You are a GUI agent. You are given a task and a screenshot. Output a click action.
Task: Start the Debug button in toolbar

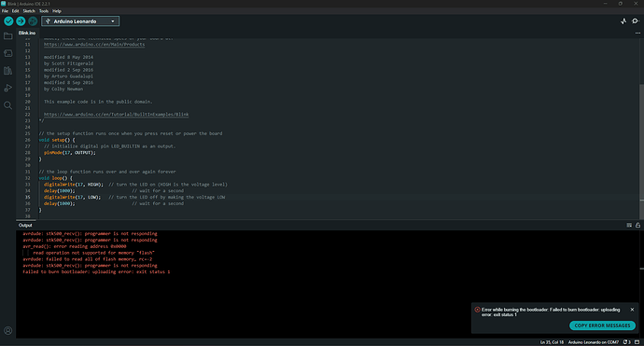pos(33,21)
